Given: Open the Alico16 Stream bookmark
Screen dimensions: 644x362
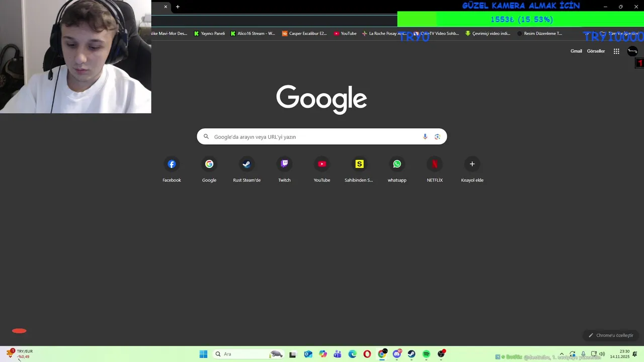Looking at the screenshot, I should pos(253,34).
